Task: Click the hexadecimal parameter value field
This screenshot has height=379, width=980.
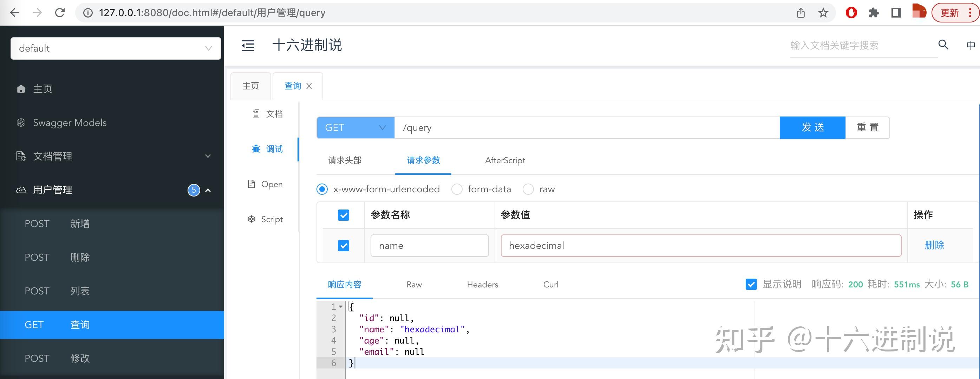Action: coord(700,246)
